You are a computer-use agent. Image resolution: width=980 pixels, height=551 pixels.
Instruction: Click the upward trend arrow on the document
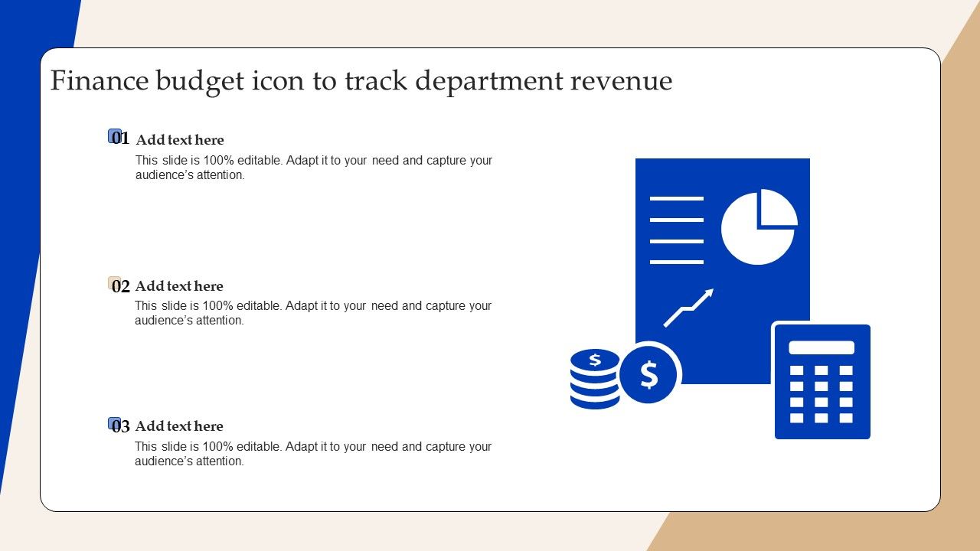coord(688,308)
